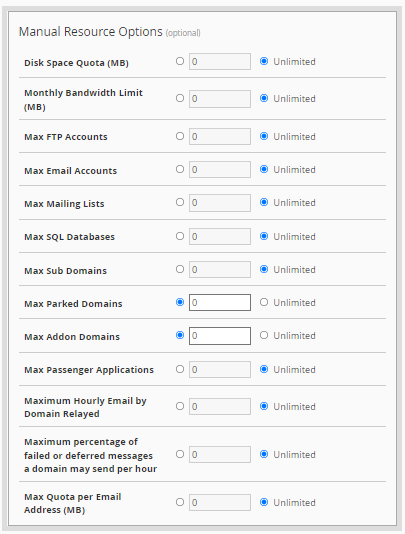Click the Maximum Hourly Email value field
The height and width of the screenshot is (534, 405).
220,407
